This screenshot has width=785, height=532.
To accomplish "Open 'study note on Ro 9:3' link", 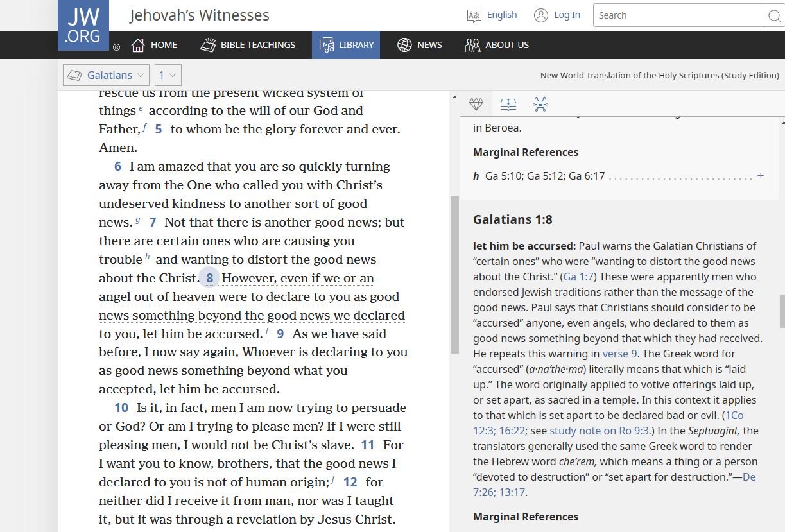I will tap(599, 431).
